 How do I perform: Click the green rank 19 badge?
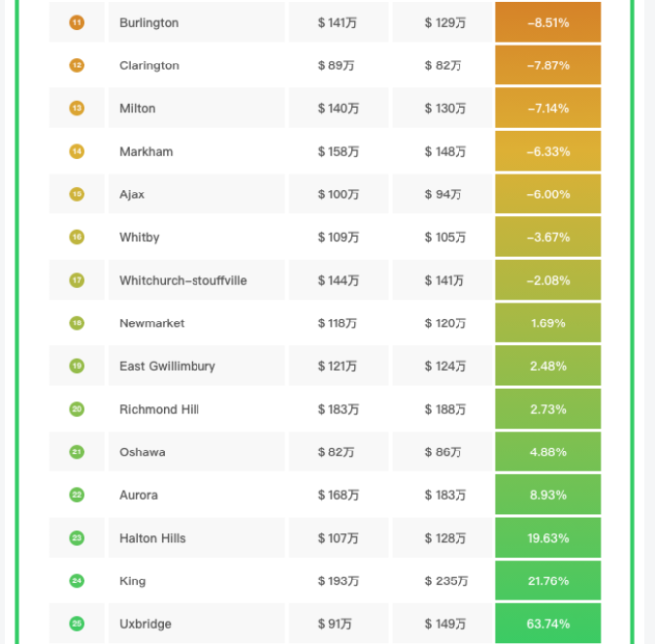[77, 366]
